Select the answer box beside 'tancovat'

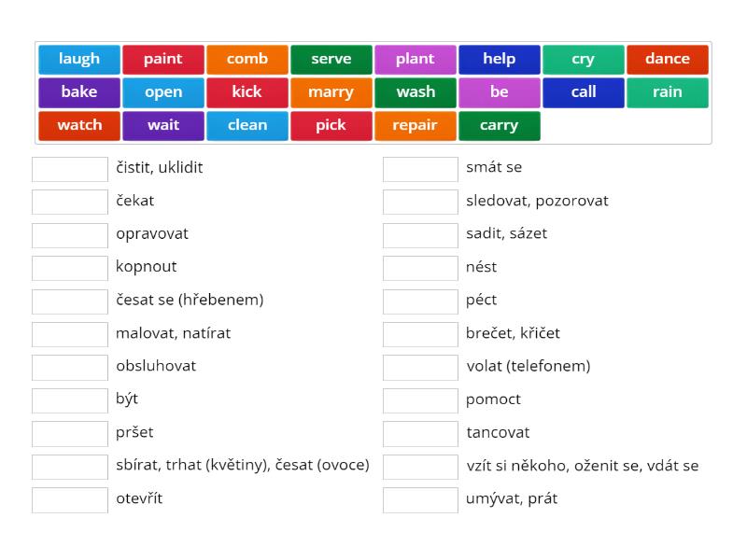[419, 432]
